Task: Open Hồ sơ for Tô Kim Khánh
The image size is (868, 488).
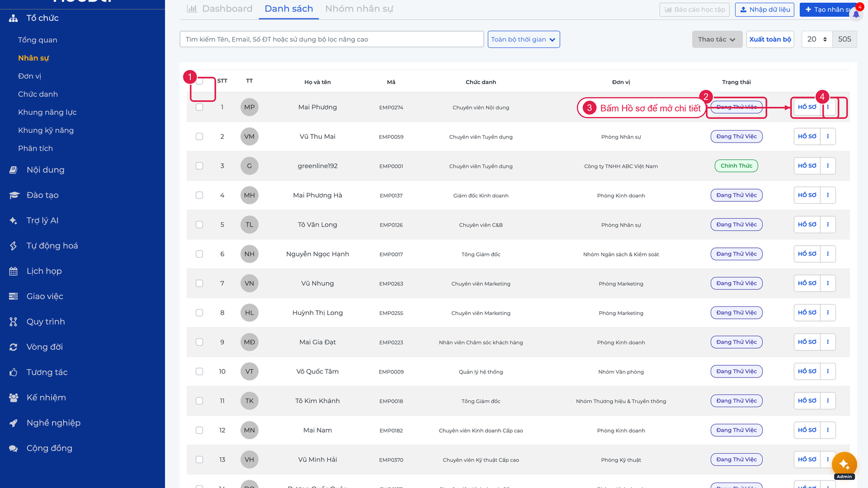Action: coord(807,401)
